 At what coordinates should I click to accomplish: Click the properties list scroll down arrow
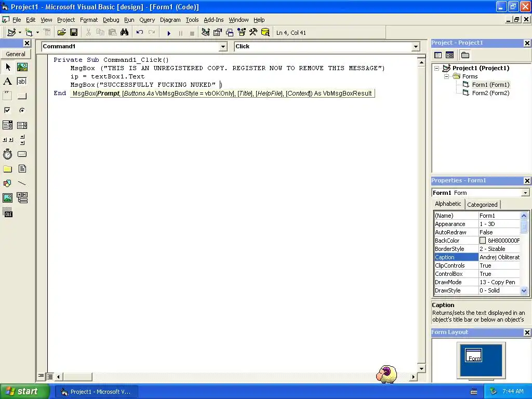(x=524, y=290)
